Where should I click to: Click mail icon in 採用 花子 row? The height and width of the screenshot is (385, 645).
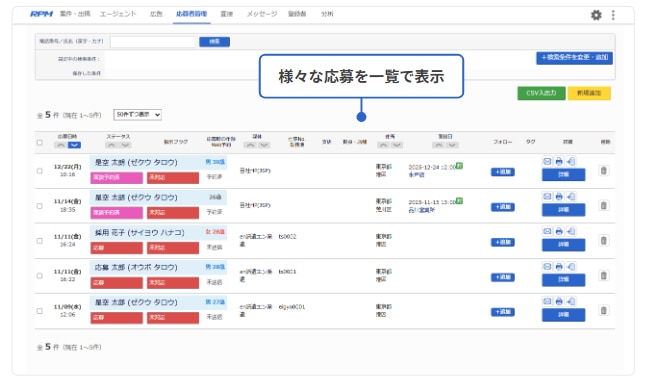tap(547, 231)
